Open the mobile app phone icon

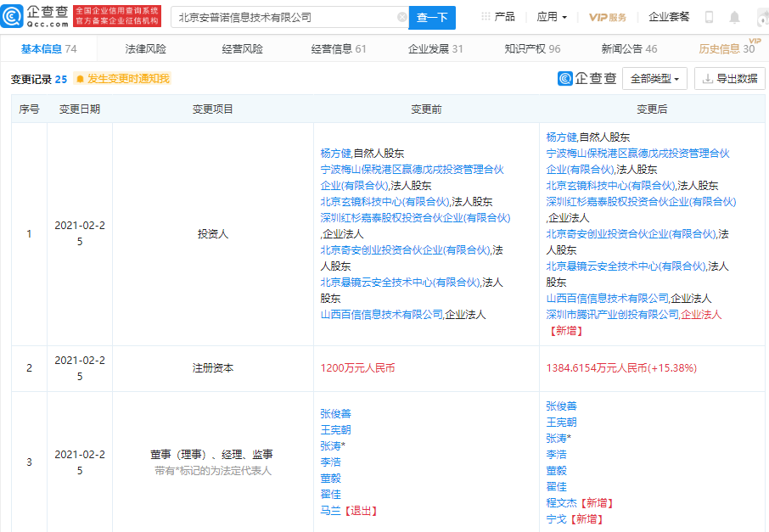coord(709,18)
